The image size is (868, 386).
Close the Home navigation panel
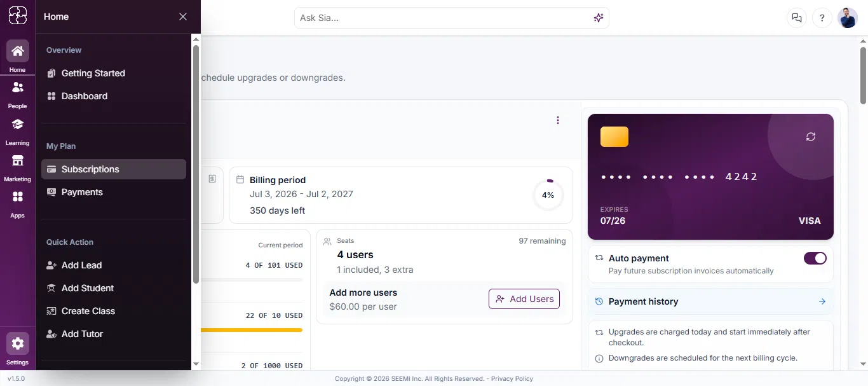[x=183, y=17]
